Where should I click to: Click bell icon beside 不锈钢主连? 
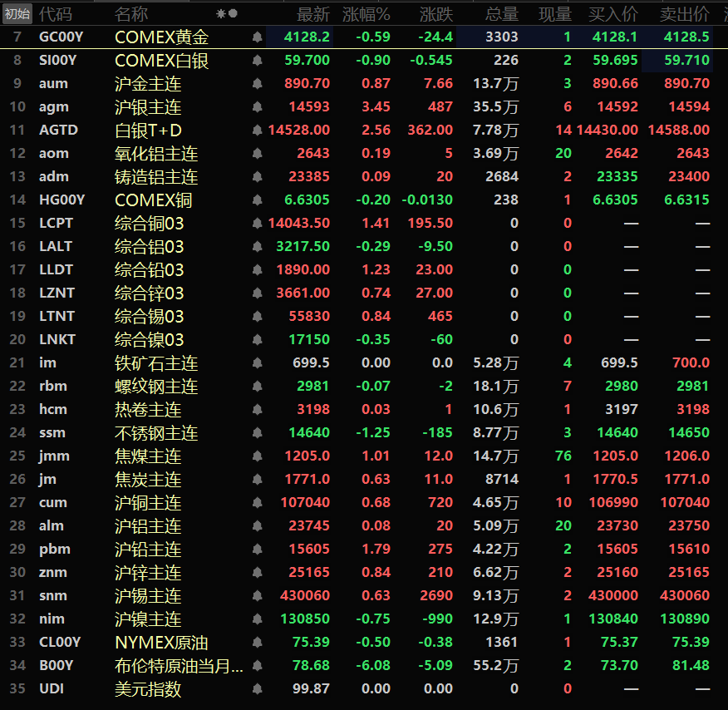click(258, 433)
